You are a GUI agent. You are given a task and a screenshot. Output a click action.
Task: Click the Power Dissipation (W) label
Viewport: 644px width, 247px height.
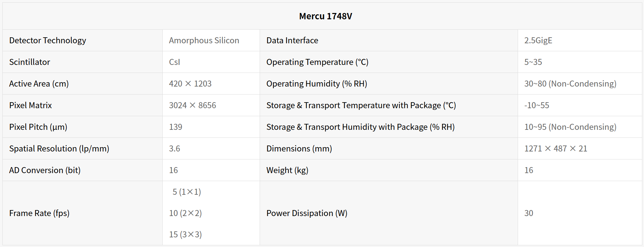point(307,213)
